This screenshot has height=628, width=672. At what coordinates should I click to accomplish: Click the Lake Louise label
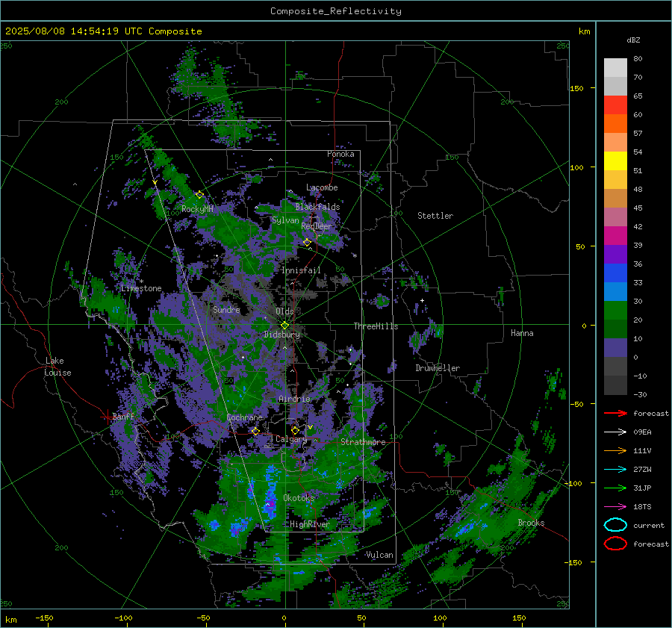pyautogui.click(x=58, y=367)
